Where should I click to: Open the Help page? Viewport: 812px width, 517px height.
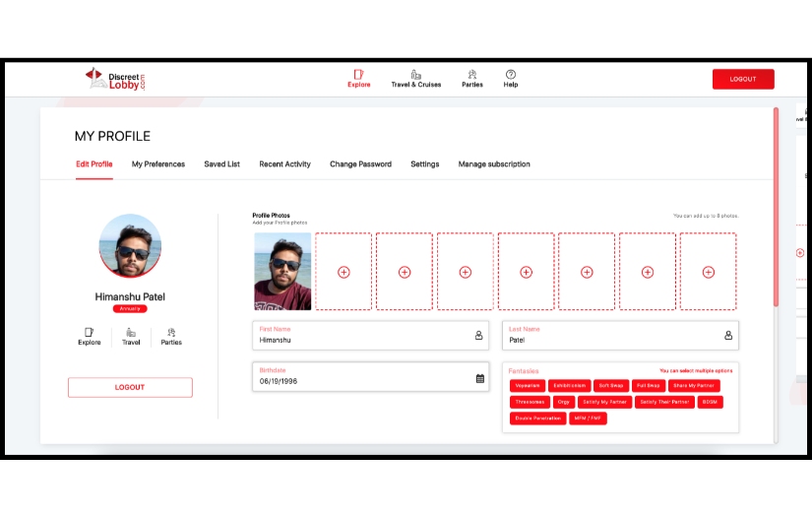pyautogui.click(x=511, y=79)
